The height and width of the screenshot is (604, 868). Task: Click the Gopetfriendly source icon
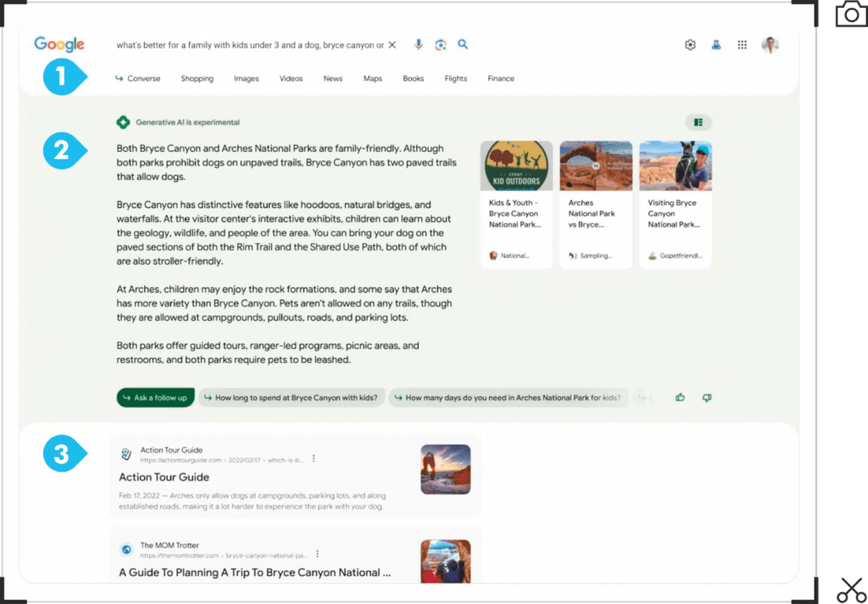[652, 255]
